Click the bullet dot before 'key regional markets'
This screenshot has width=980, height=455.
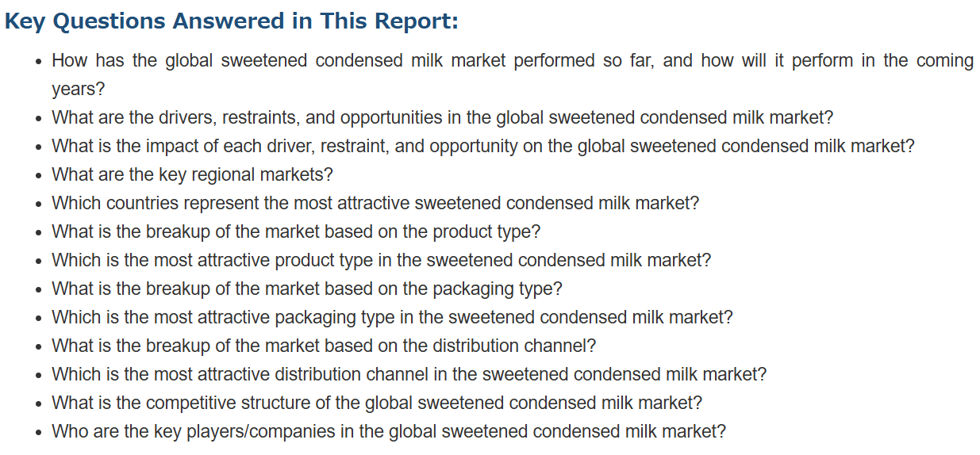tap(39, 175)
